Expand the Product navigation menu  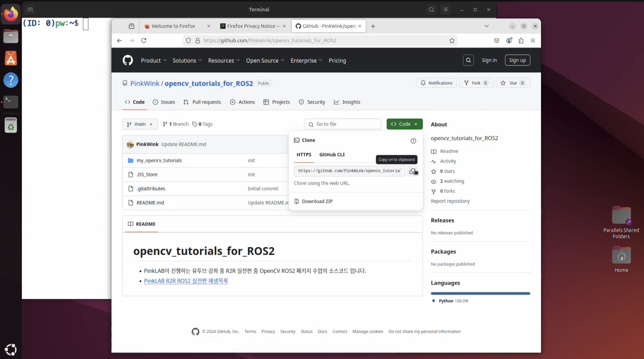pos(154,60)
